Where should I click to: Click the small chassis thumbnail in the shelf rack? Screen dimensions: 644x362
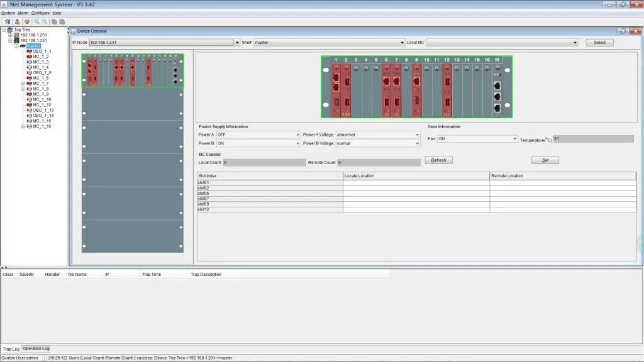pyautogui.click(x=132, y=70)
